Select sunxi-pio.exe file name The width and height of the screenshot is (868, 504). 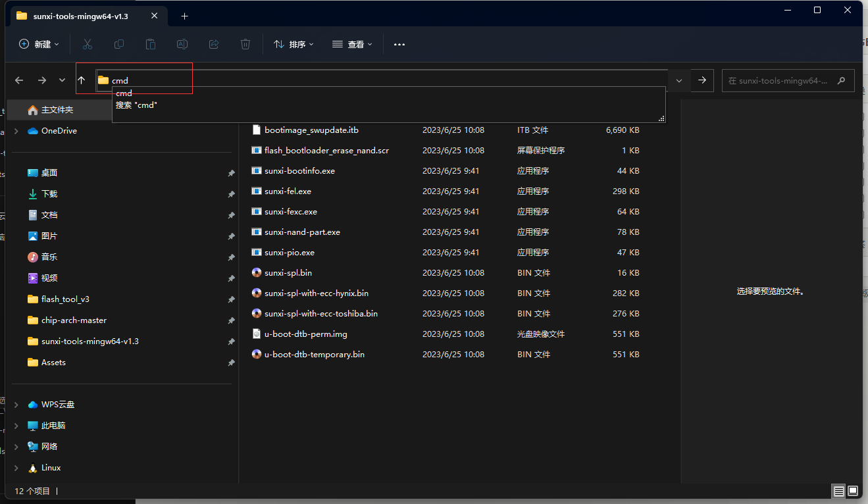pyautogui.click(x=290, y=252)
